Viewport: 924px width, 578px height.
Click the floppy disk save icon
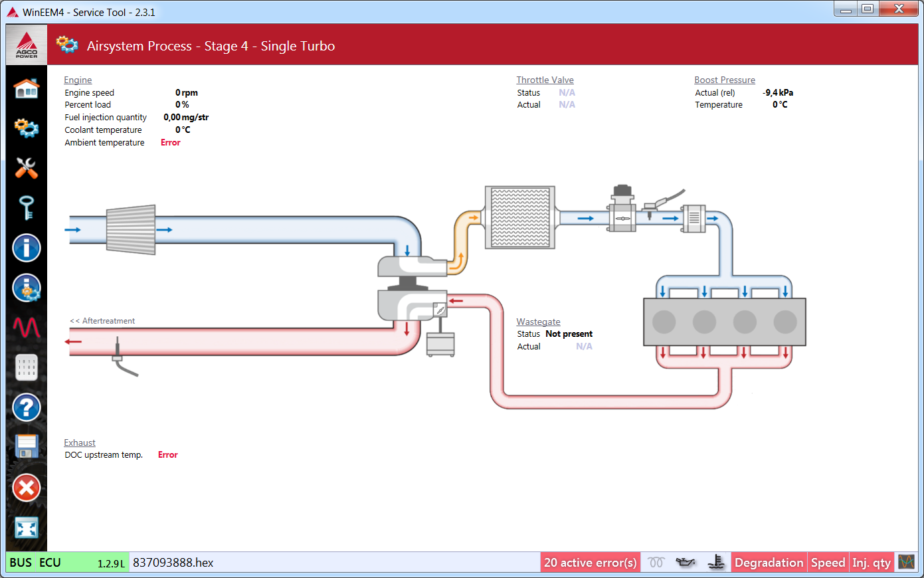coord(27,447)
